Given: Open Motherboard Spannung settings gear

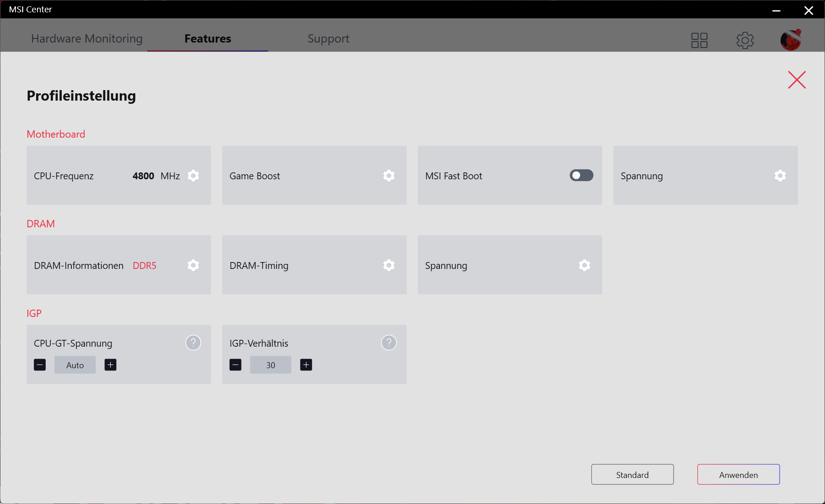Looking at the screenshot, I should (x=780, y=176).
